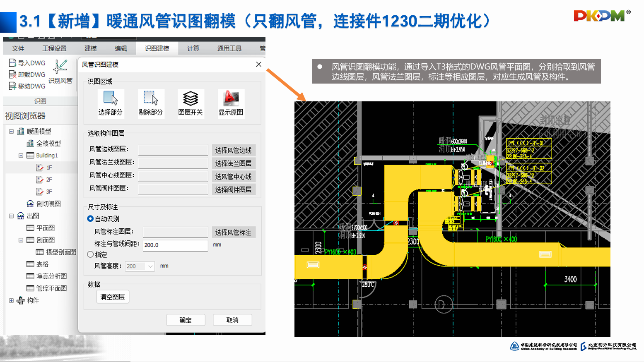The image size is (644, 362).
Task: Select the 指定 radio option
Action: pyautogui.click(x=90, y=254)
